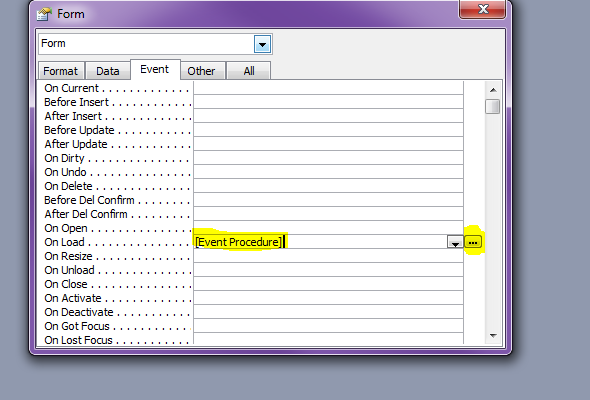Click the vertical scrollbar thumb
The image size is (590, 400).
pyautogui.click(x=492, y=106)
